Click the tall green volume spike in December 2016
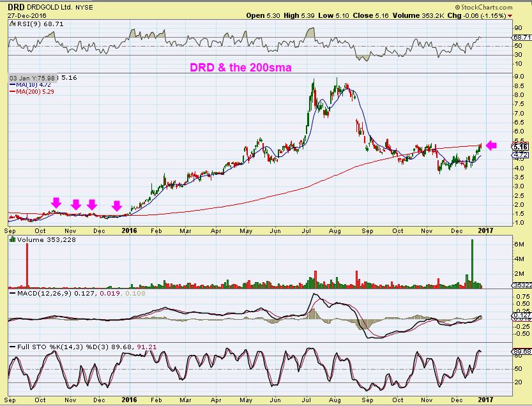The height and width of the screenshot is (406, 532). pos(471,264)
